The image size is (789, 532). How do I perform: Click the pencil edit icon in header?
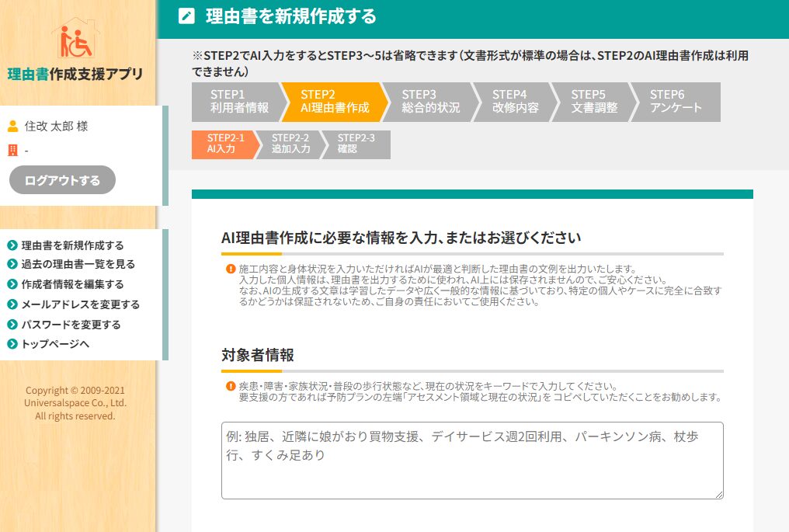tap(186, 16)
